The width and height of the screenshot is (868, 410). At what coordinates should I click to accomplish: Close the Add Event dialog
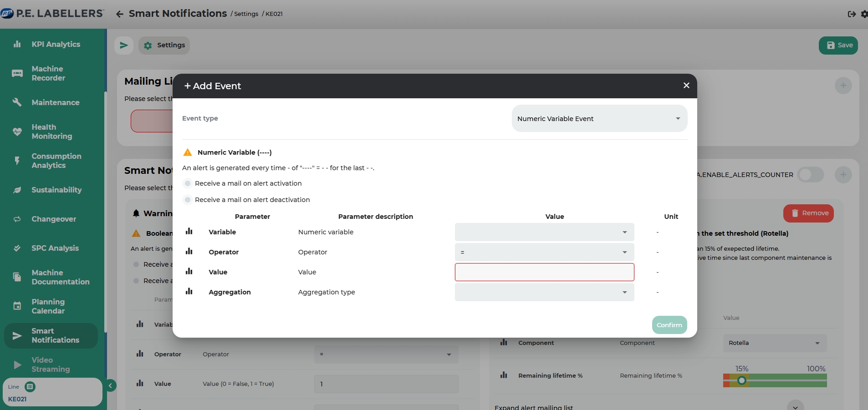[x=686, y=86]
